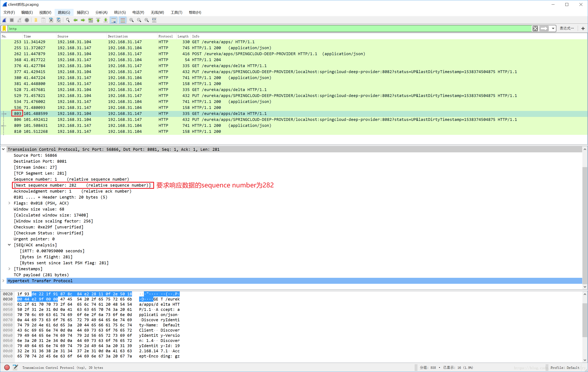Click the start capture shark fin icon
This screenshot has width=588, height=372.
click(x=4, y=20)
